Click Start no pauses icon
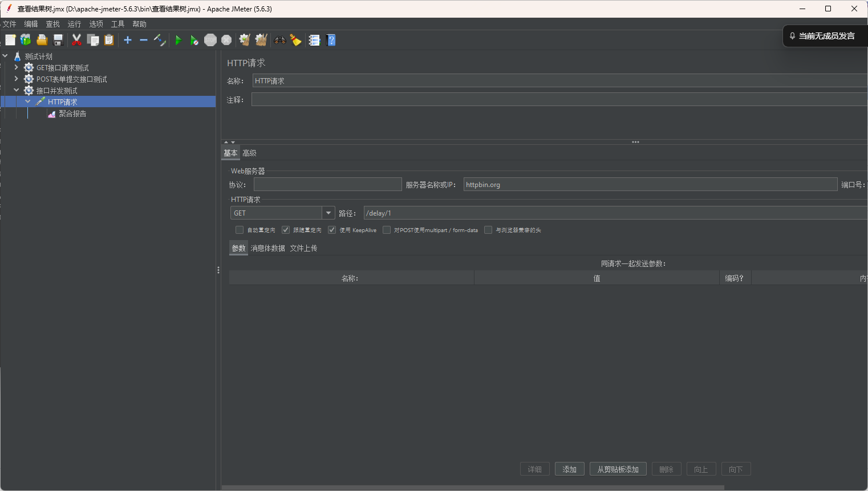The height and width of the screenshot is (491, 868). [x=194, y=40]
